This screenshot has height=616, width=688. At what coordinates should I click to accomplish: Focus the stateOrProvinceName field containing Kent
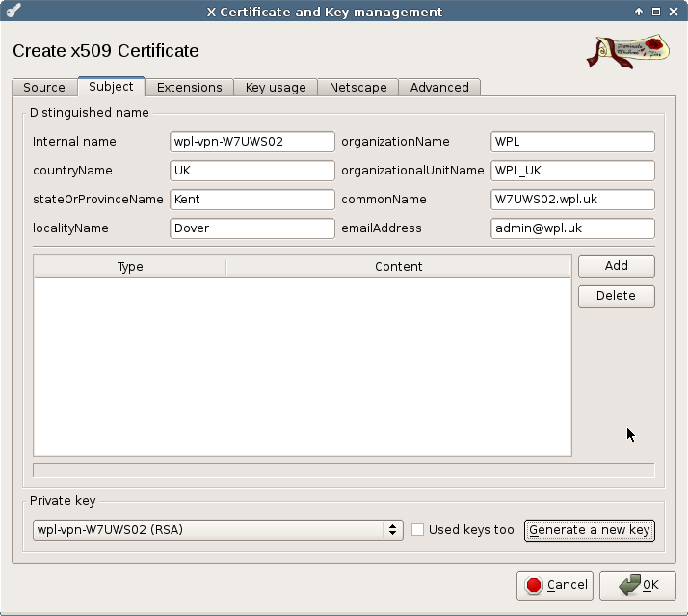pos(252,200)
